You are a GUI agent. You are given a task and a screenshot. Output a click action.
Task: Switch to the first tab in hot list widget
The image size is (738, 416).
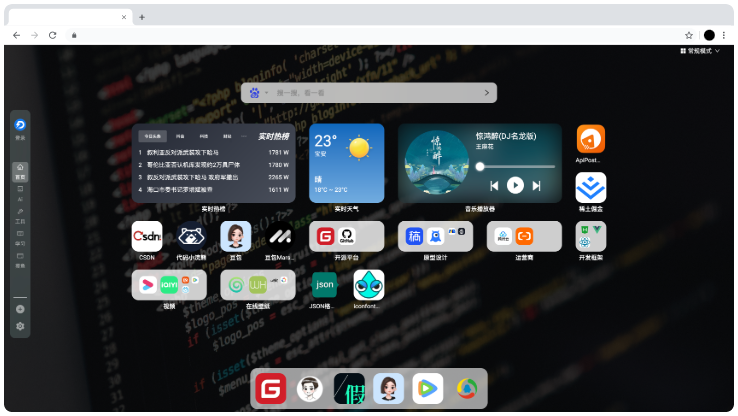pos(151,135)
